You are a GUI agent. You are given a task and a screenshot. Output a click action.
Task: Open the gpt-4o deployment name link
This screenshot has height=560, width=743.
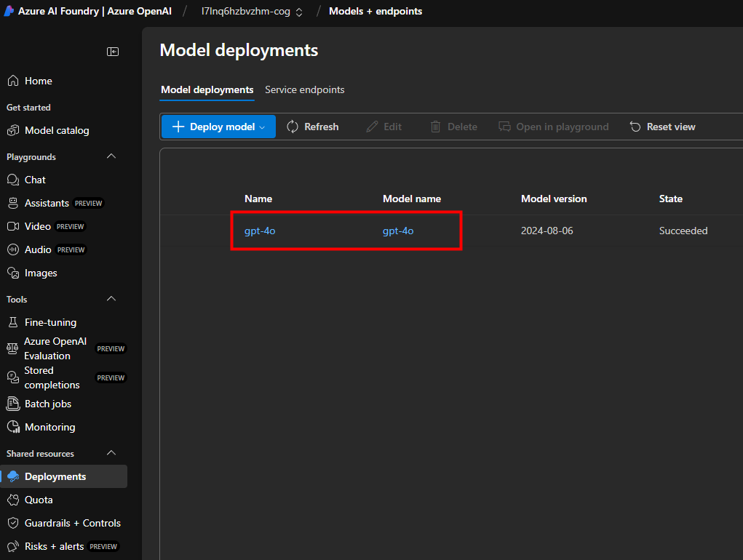click(x=260, y=231)
